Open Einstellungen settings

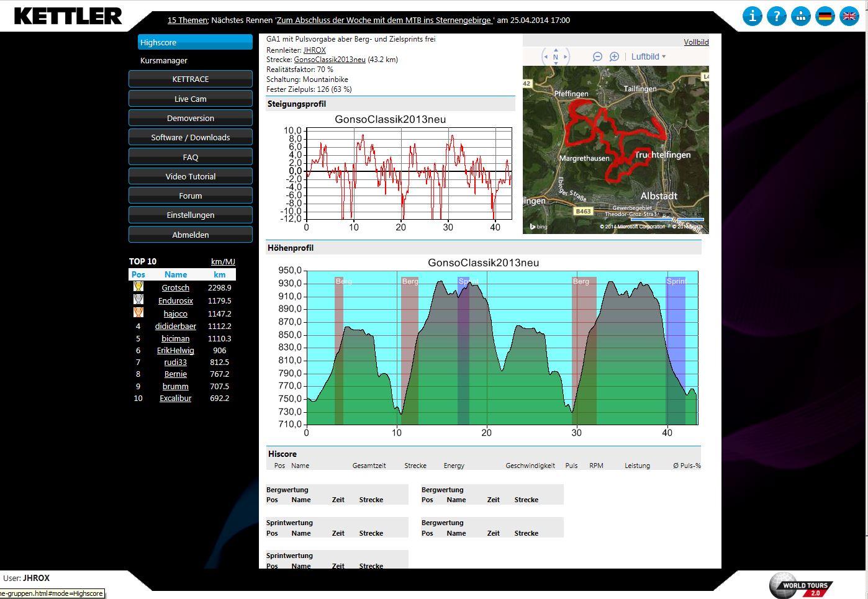pyautogui.click(x=191, y=215)
